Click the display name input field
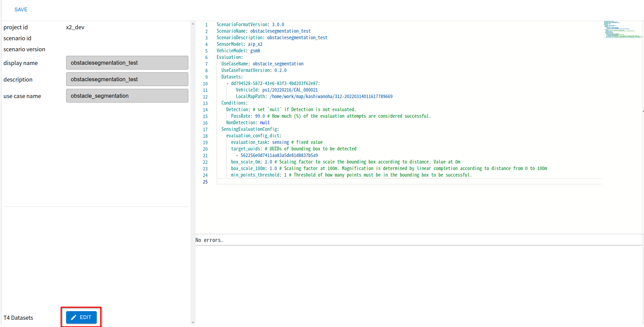 (x=127, y=63)
